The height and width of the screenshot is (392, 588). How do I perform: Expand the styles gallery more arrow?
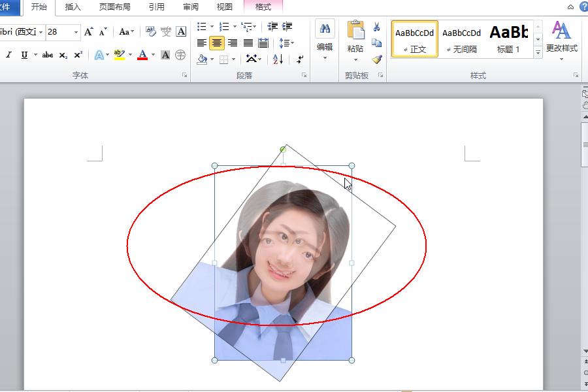click(x=538, y=53)
